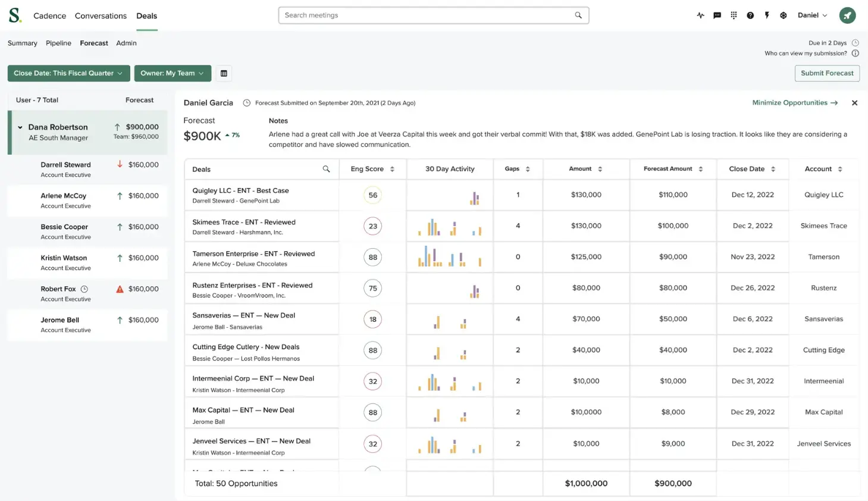
Task: Click the lightning bolt icon in header
Action: 767,15
